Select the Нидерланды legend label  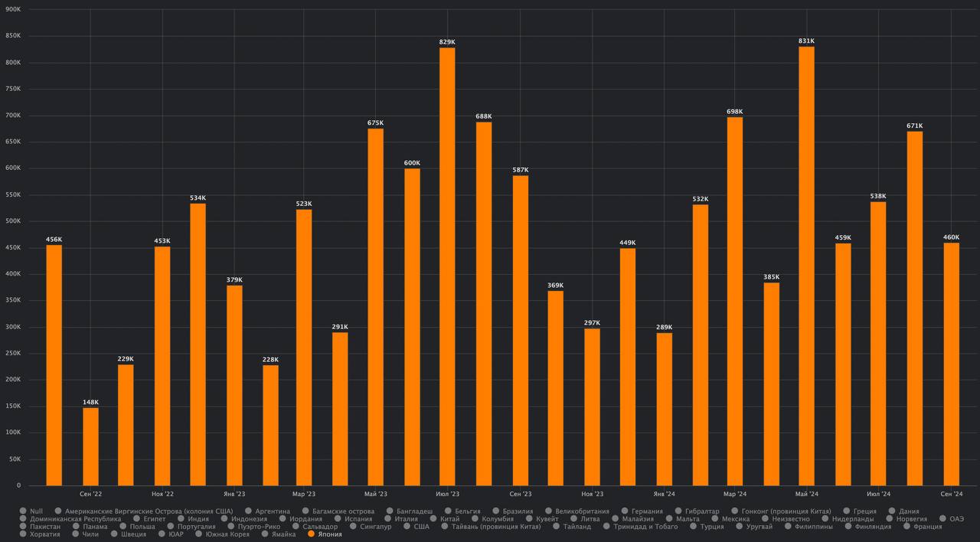coord(852,519)
